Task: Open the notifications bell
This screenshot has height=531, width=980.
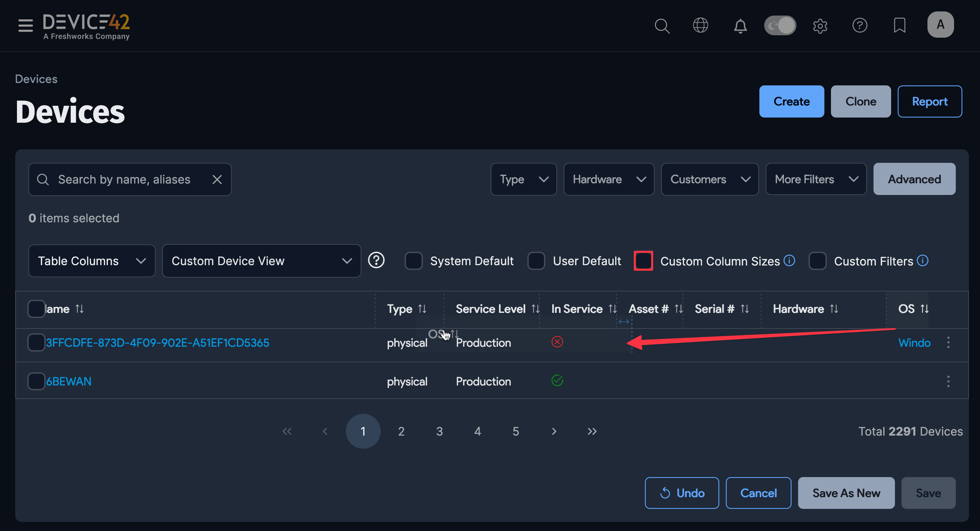Action: pos(740,26)
